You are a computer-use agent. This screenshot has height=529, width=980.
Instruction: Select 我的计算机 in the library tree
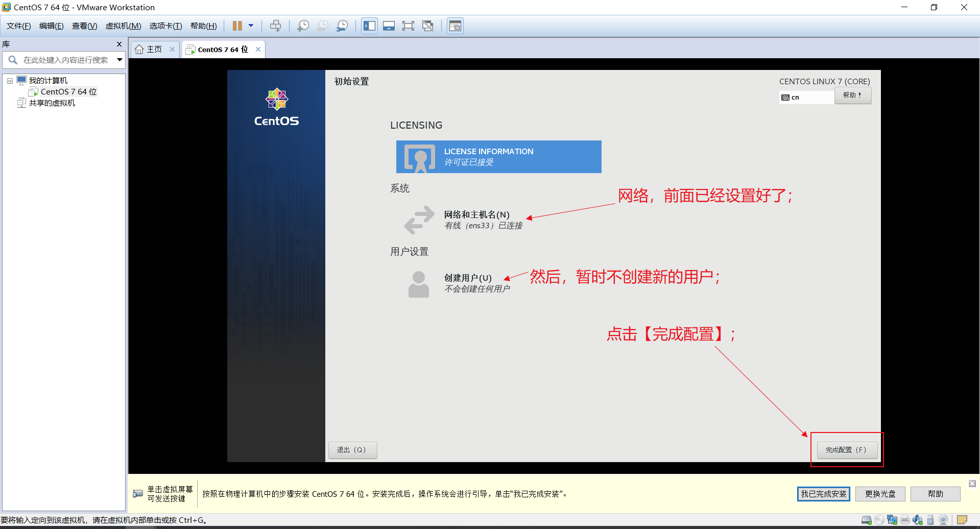click(x=48, y=81)
